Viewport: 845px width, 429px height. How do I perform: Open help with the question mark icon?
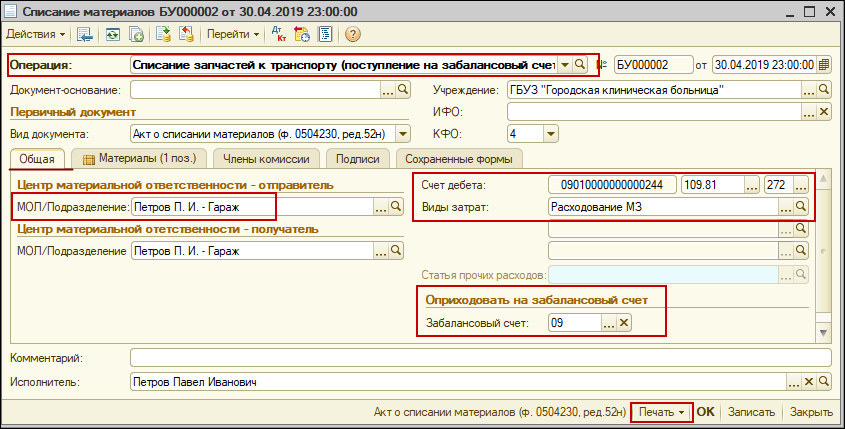point(352,34)
